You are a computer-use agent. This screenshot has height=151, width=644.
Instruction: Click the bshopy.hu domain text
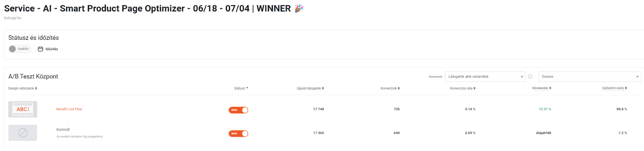[12, 18]
